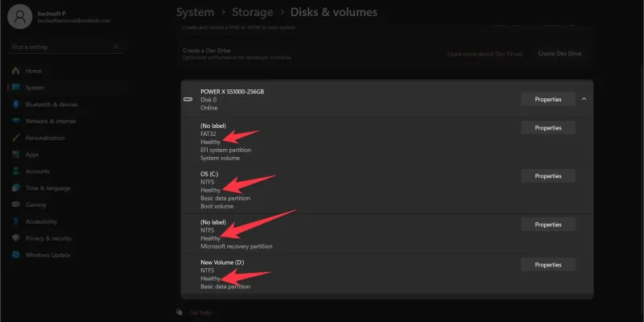Click the New Volume (D:) label
Image resolution: width=644 pixels, height=322 pixels.
click(222, 262)
